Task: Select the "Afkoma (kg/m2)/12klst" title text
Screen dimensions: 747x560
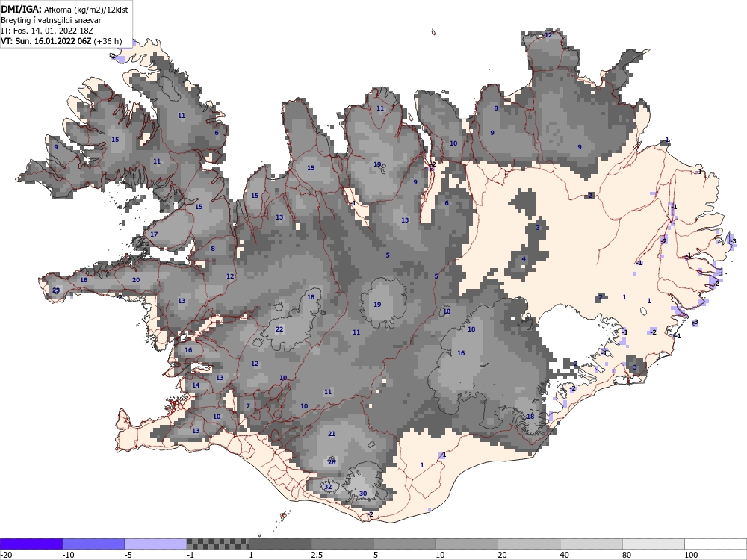Action: tap(86, 10)
